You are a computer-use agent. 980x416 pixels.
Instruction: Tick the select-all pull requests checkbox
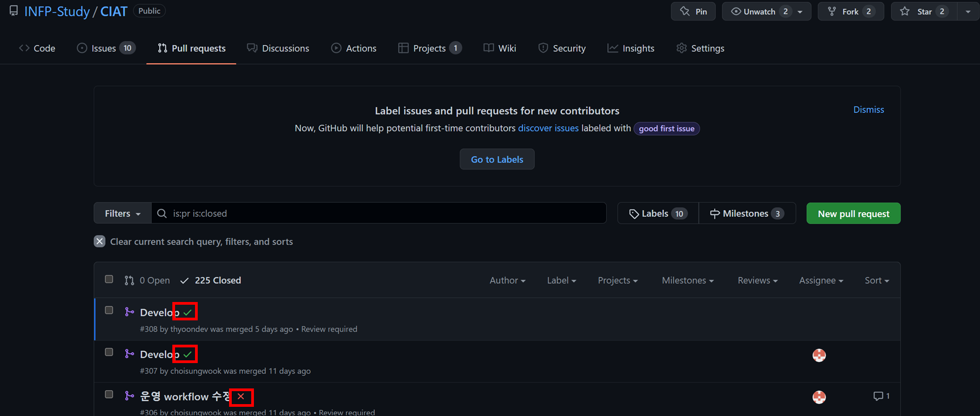coord(109,279)
